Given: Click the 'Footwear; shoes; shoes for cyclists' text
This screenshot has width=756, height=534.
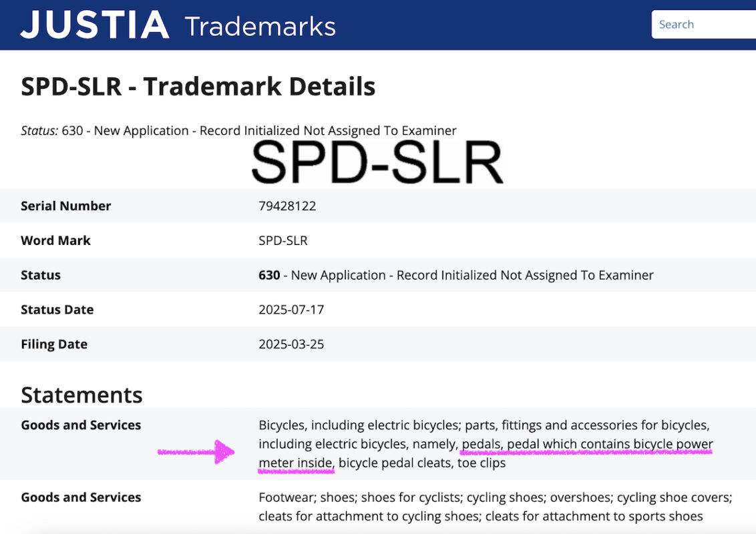Looking at the screenshot, I should [x=496, y=507].
